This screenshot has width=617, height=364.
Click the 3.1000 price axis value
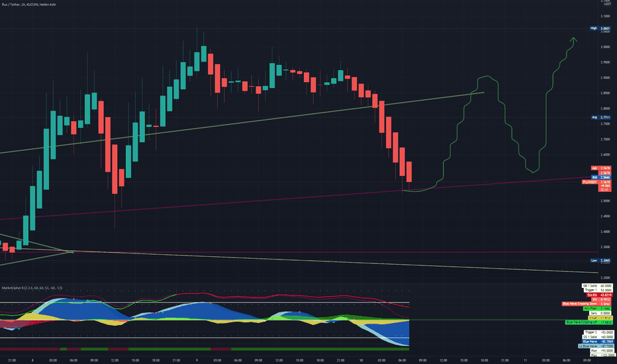coord(605,16)
